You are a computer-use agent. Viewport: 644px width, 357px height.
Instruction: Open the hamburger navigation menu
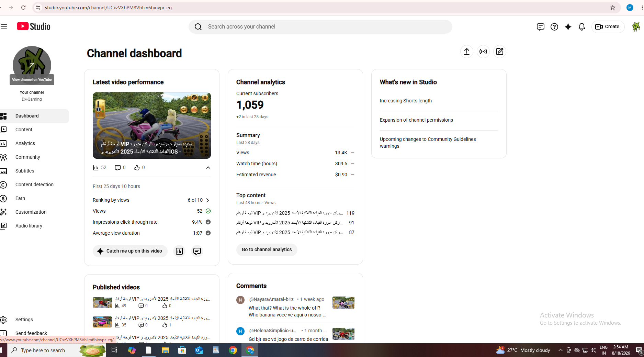tap(4, 27)
